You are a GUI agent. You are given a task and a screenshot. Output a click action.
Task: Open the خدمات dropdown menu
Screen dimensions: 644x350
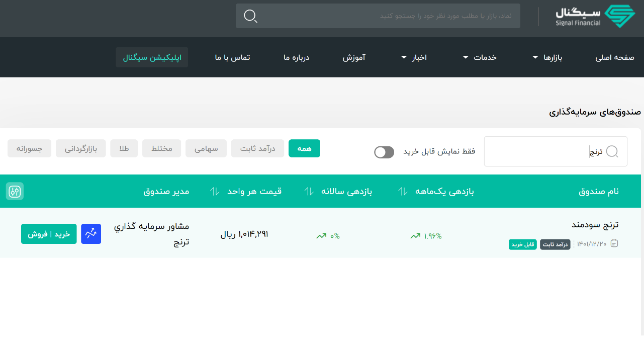coord(484,57)
